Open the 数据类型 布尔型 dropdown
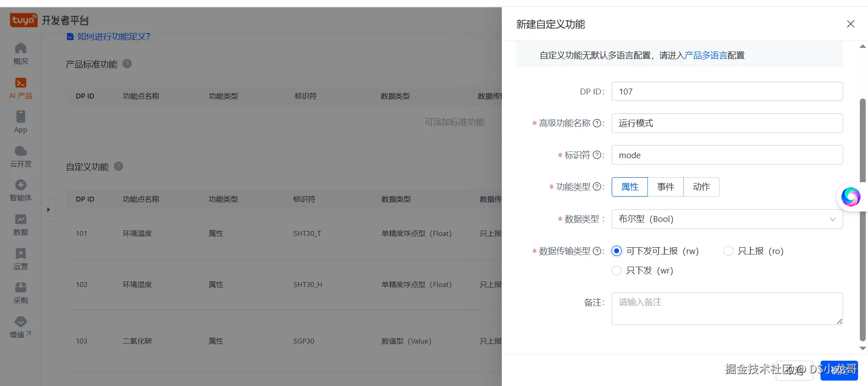The width and height of the screenshot is (868, 386). (727, 219)
